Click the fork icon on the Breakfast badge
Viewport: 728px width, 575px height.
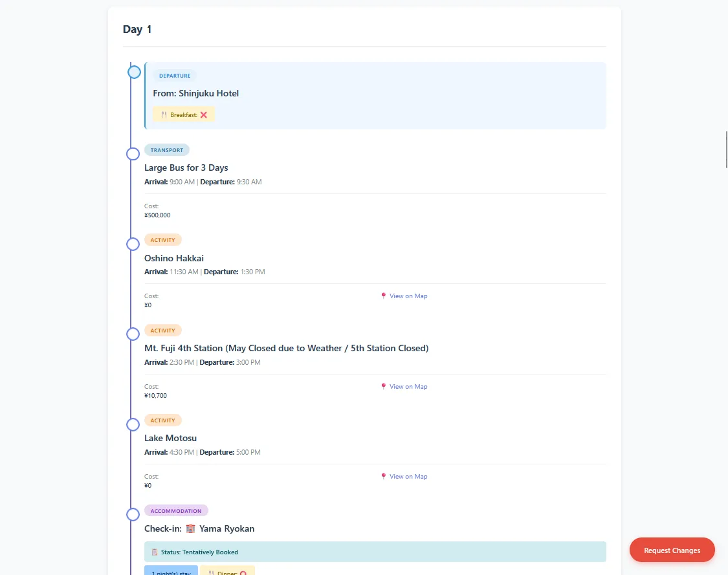coord(162,114)
